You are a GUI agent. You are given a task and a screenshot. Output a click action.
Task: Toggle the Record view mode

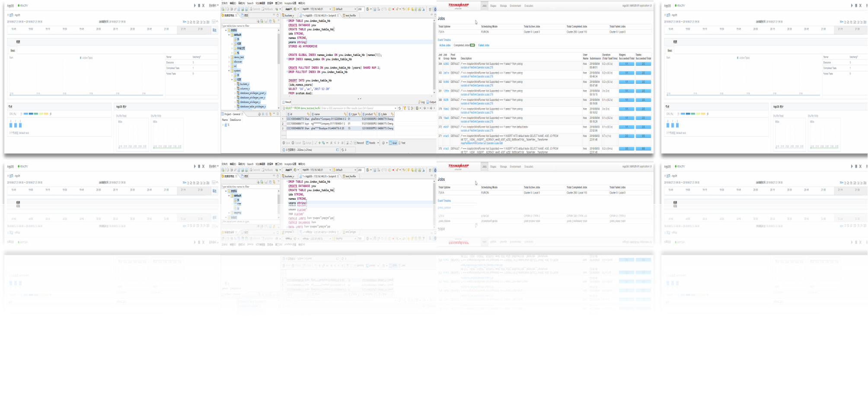[359, 143]
